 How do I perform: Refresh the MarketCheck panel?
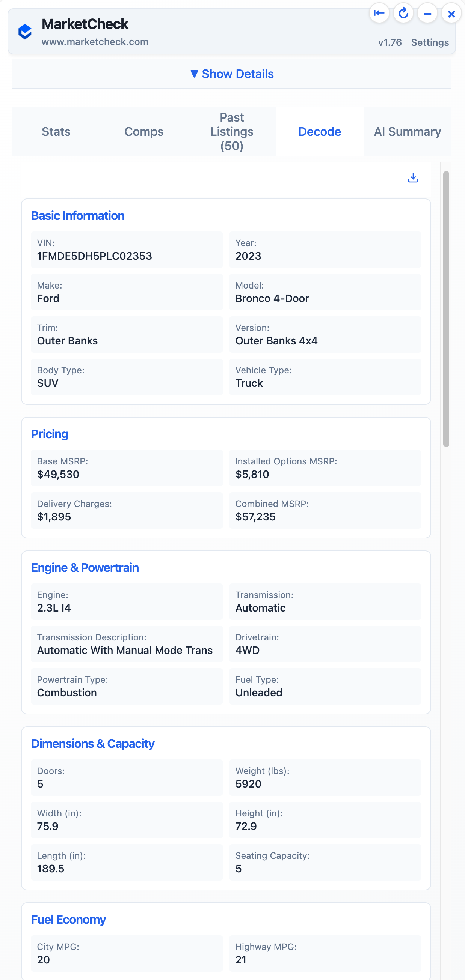coord(403,13)
